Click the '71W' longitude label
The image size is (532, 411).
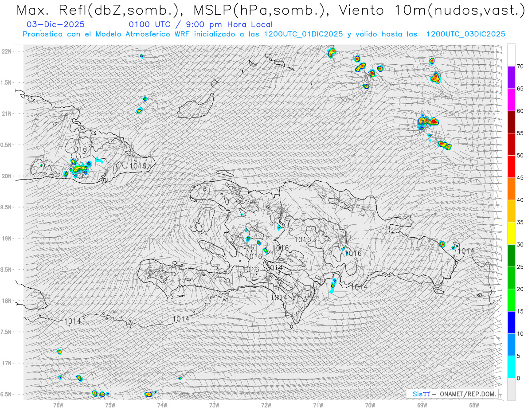tap(318, 404)
